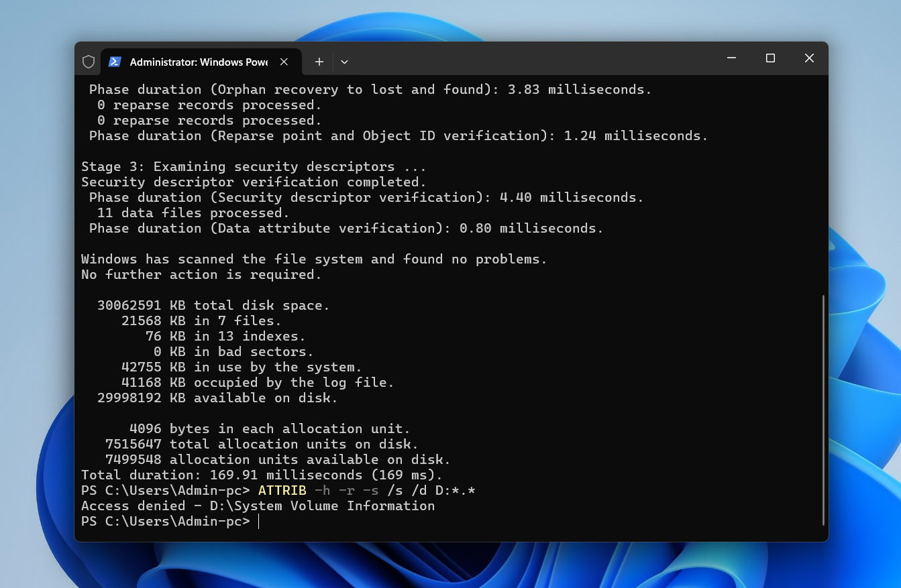Click the 'Reparse point and Object ID verification' line
This screenshot has width=901, height=588.
[399, 135]
